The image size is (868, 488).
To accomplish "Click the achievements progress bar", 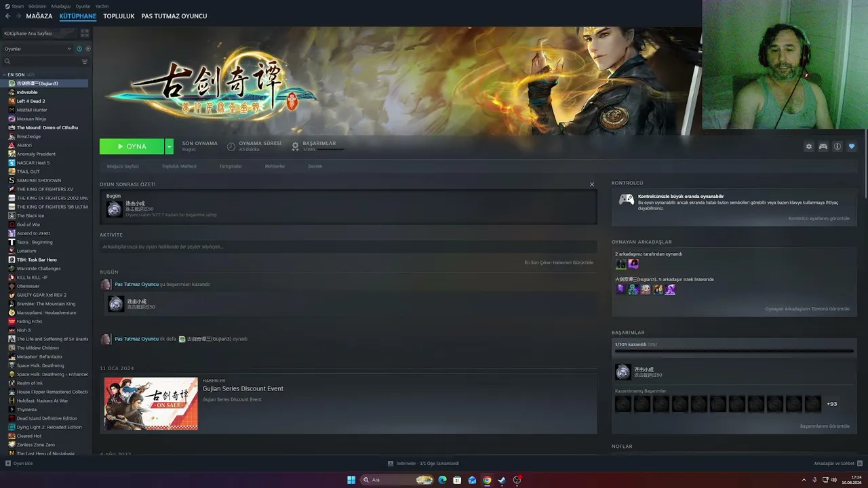I will point(734,351).
